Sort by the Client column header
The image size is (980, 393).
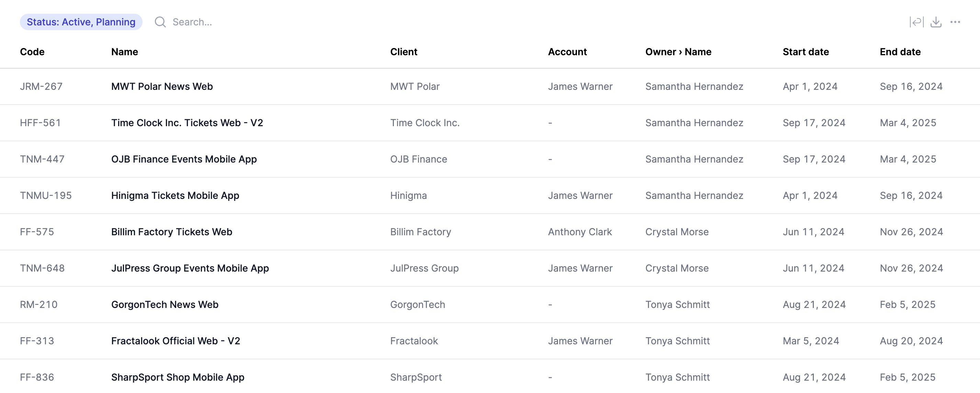pyautogui.click(x=404, y=52)
